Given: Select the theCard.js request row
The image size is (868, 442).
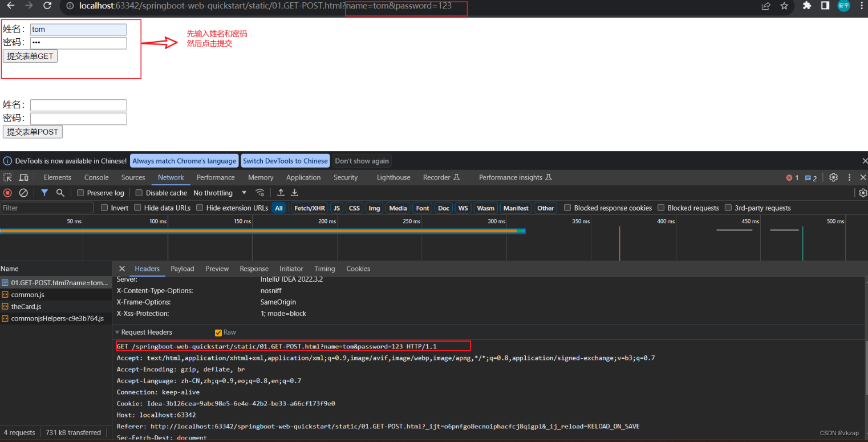Looking at the screenshot, I should [56, 307].
